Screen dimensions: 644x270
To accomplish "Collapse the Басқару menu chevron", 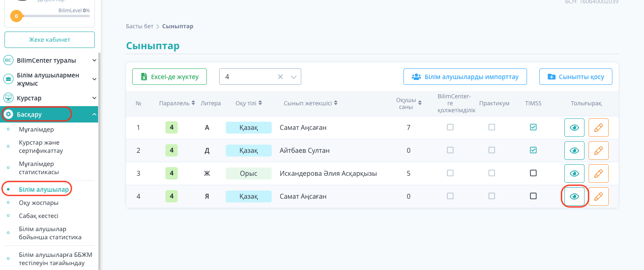I will coord(94,114).
